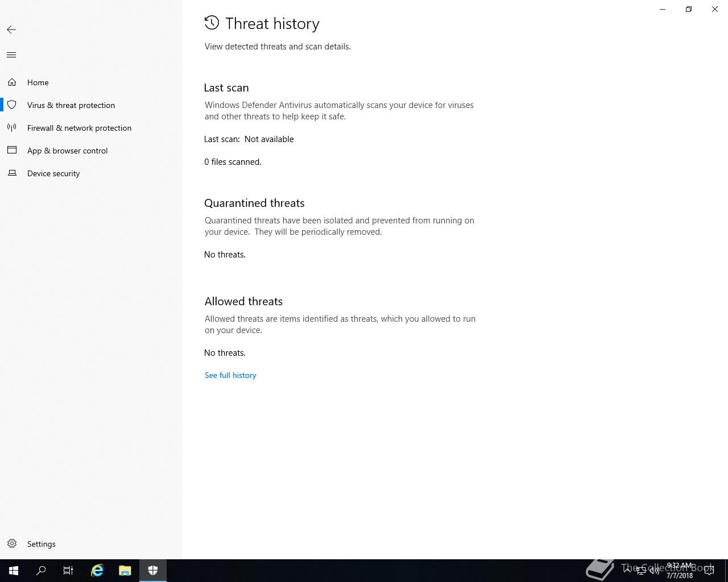The height and width of the screenshot is (582, 728).
Task: Open App & browser control
Action: (68, 151)
